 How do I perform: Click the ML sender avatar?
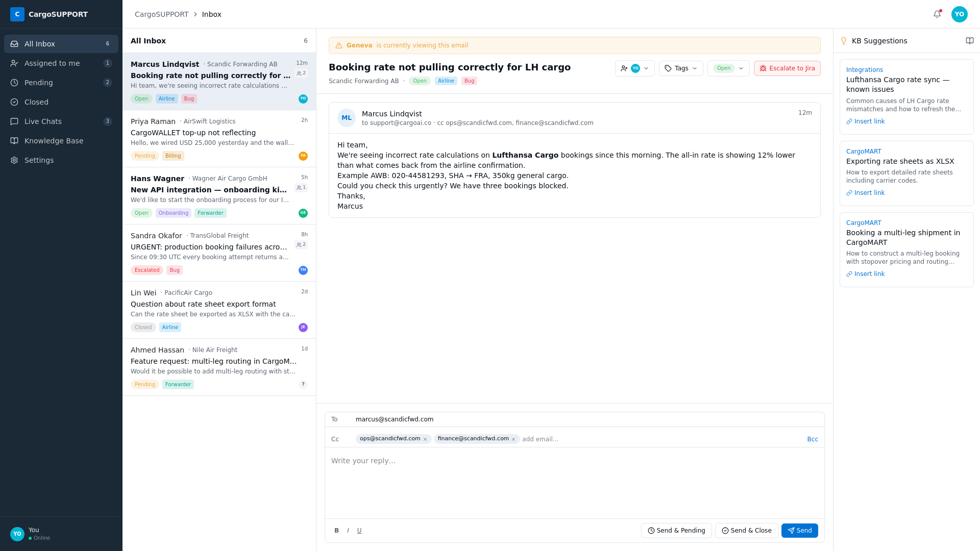(347, 118)
